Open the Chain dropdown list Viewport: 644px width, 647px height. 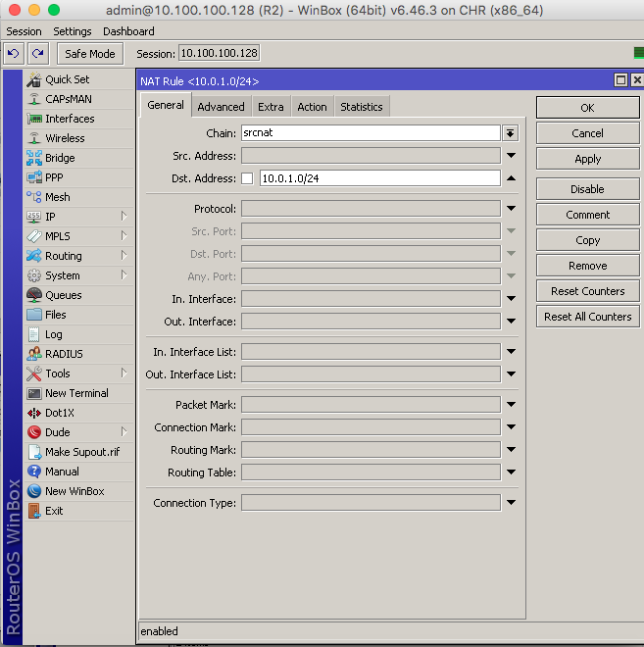click(511, 133)
